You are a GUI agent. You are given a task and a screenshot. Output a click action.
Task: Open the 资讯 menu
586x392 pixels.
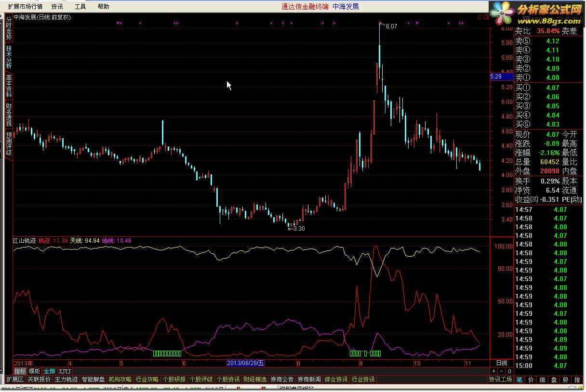coord(57,7)
